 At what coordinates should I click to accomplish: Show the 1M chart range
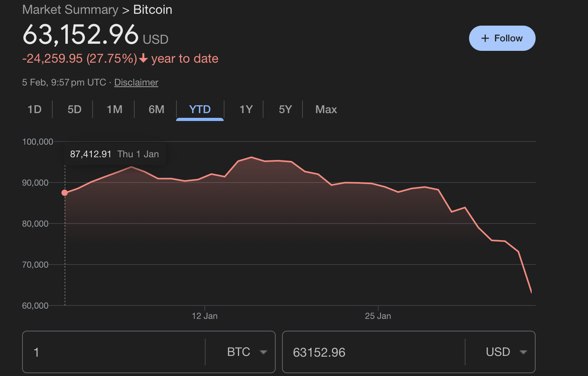pos(115,109)
